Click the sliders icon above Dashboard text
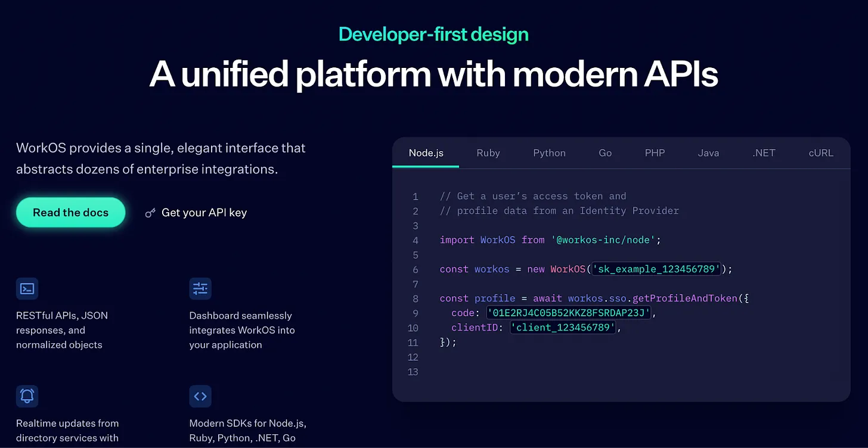 pyautogui.click(x=200, y=289)
